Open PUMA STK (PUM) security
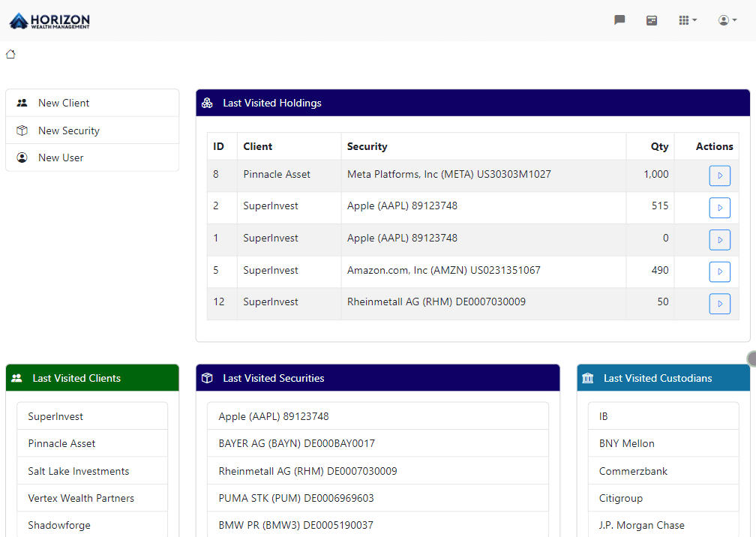Image resolution: width=756 pixels, height=537 pixels. coord(378,498)
